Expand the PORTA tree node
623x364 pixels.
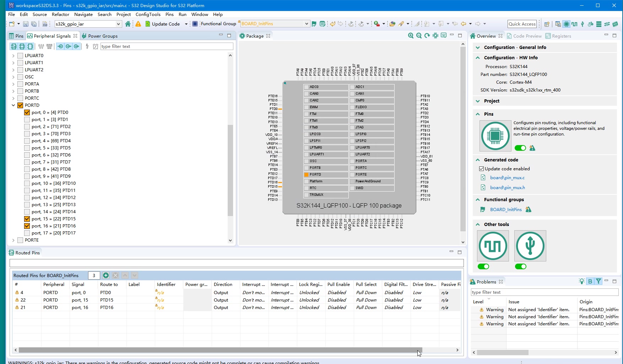pos(13,84)
